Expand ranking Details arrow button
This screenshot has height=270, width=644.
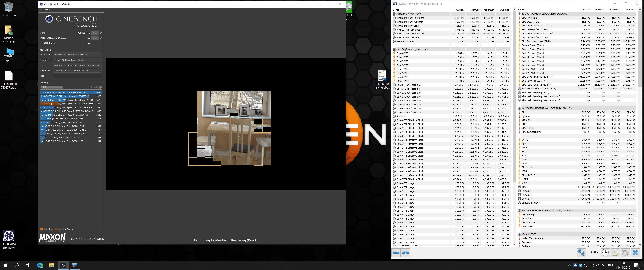(100, 87)
